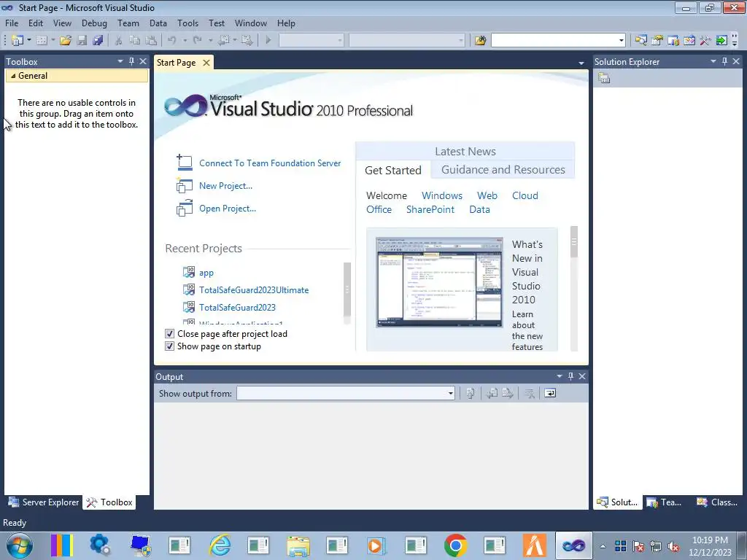The width and height of the screenshot is (747, 560).
Task: Open the File menu
Action: point(12,23)
